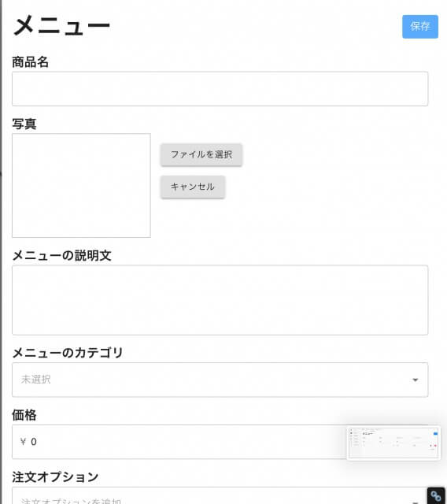Click the 保存 button

(x=420, y=27)
